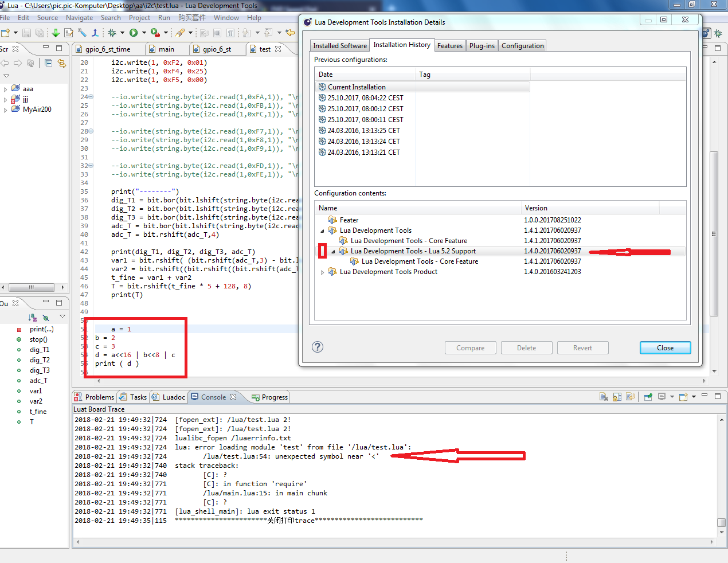The width and height of the screenshot is (728, 563).
Task: Expand Lua Development Tools Product node
Action: point(322,272)
